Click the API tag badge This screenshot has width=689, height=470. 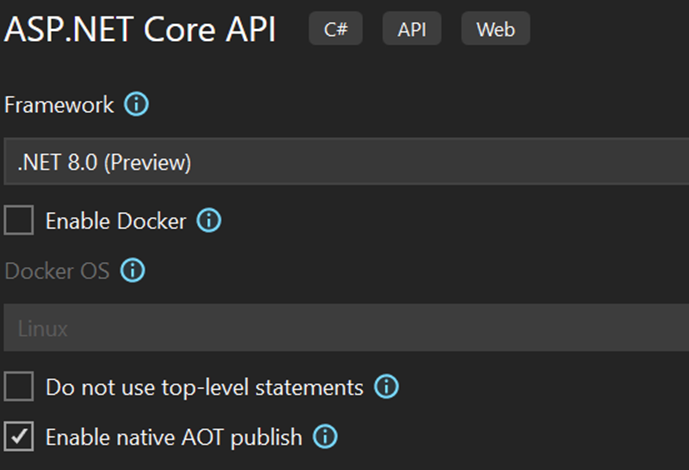tap(412, 29)
